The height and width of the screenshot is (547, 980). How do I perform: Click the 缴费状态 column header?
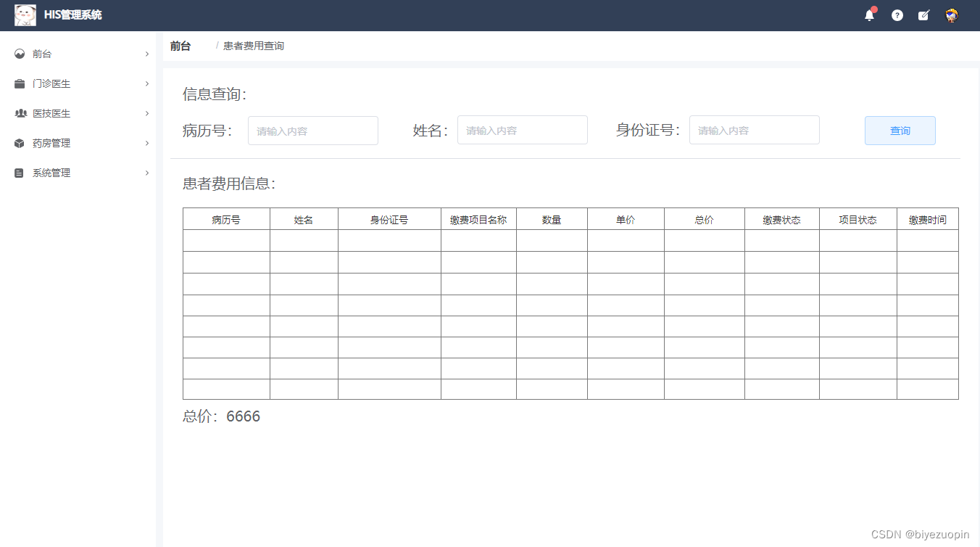(782, 220)
